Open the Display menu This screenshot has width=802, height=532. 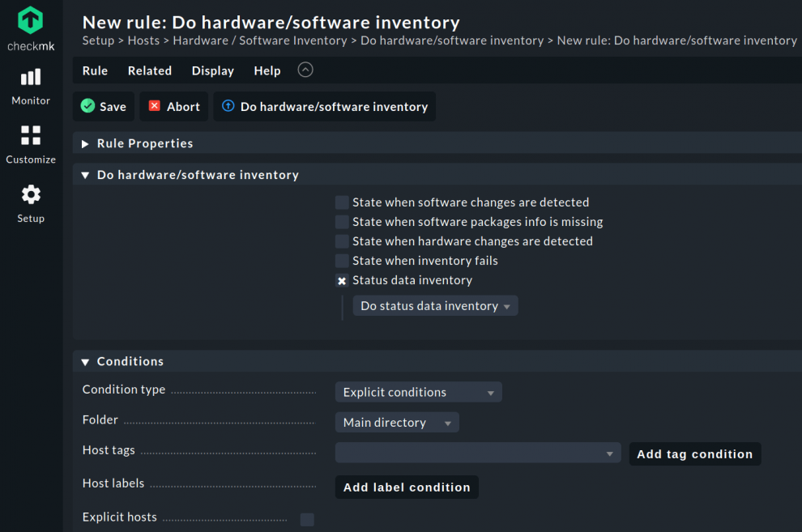pyautogui.click(x=212, y=70)
